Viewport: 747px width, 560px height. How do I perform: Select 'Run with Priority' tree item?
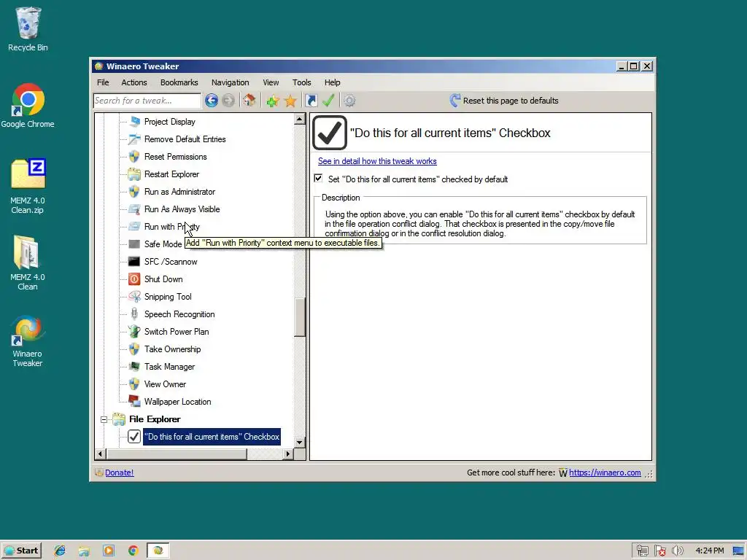pos(171,227)
